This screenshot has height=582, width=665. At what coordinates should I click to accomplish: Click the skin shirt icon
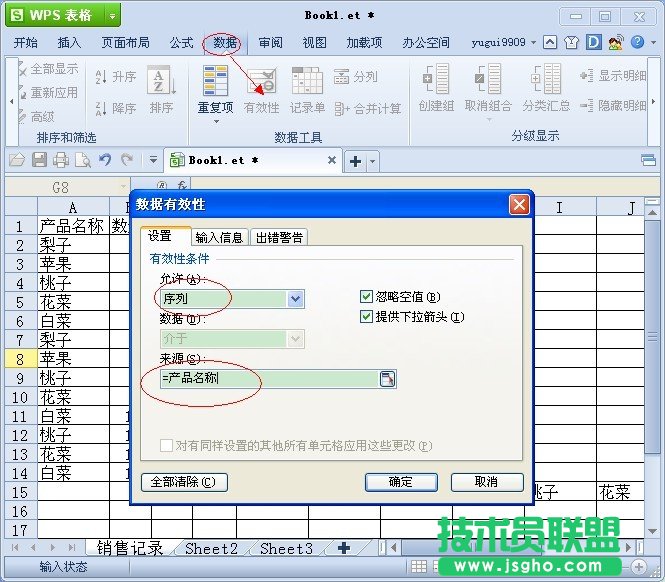[x=571, y=42]
